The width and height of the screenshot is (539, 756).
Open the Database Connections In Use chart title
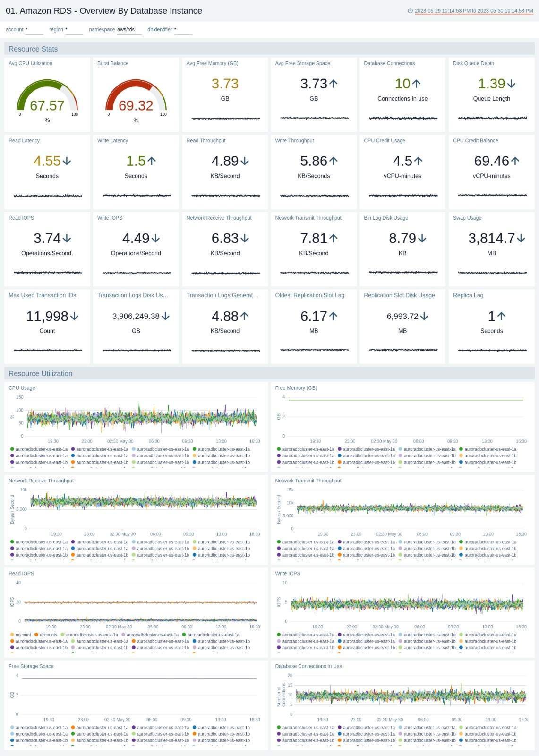tap(308, 666)
